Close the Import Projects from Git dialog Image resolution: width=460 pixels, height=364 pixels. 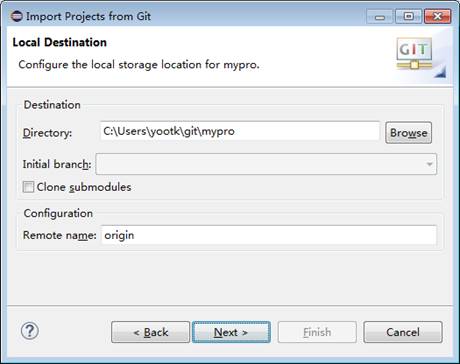tap(438, 16)
